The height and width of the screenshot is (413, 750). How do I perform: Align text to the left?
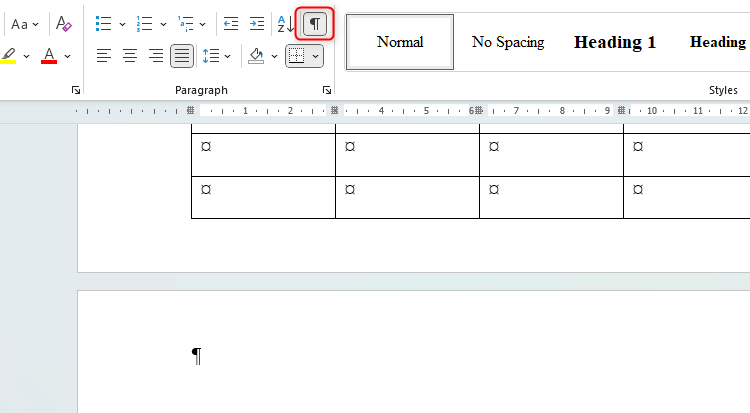click(x=104, y=56)
